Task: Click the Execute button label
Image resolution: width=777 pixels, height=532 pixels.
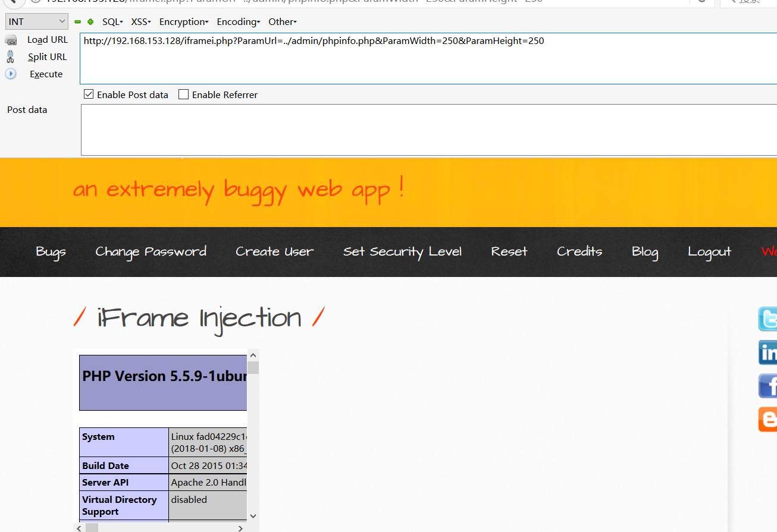Action: click(x=46, y=74)
